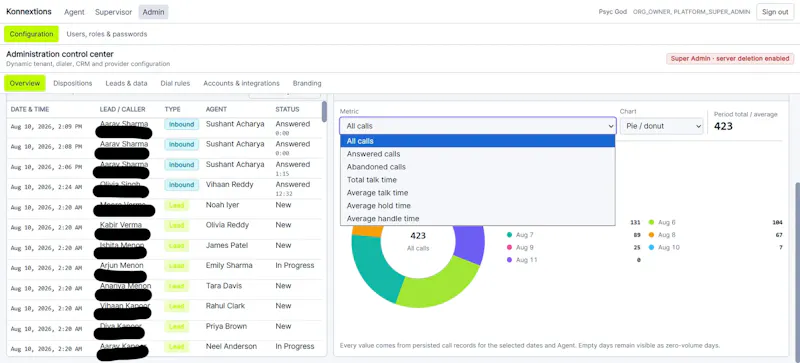Choose All calls option in list

[x=478, y=141]
